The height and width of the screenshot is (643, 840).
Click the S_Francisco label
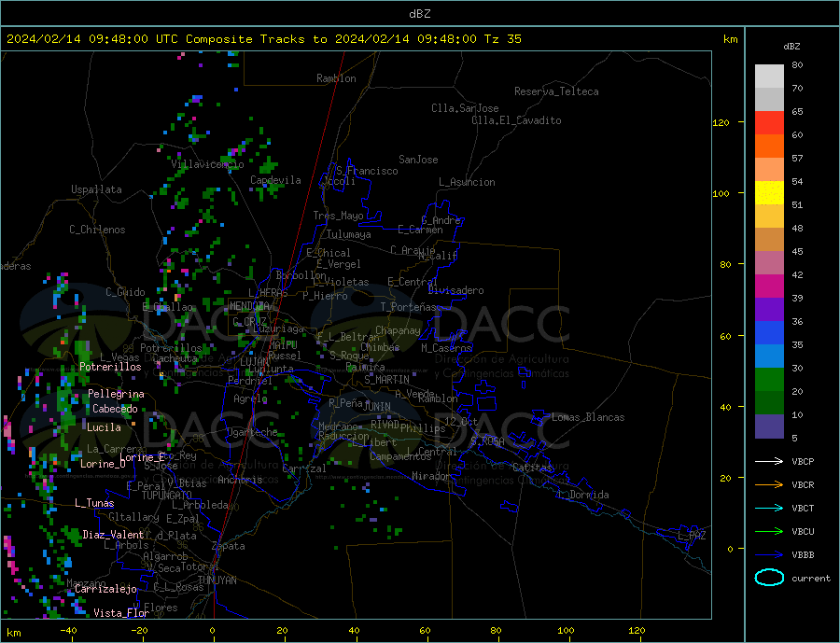click(x=367, y=171)
